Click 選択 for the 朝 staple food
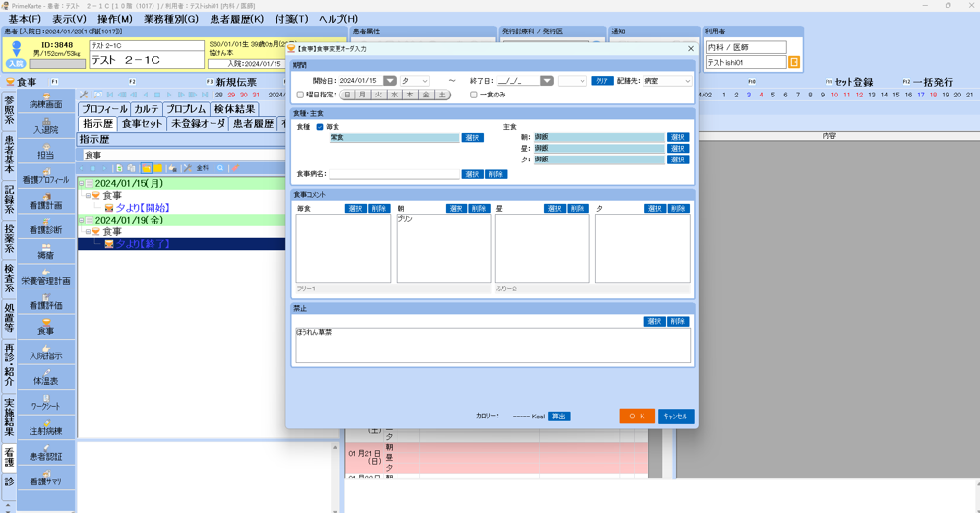980x513 pixels. (x=678, y=137)
